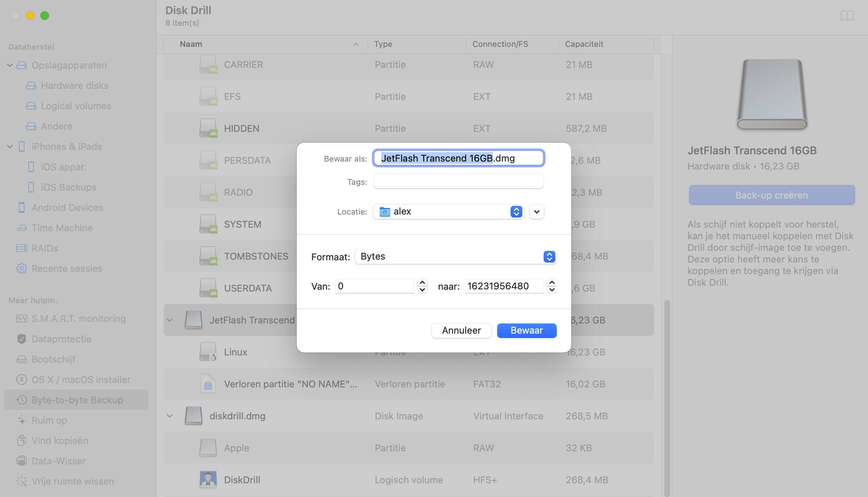This screenshot has width=868, height=497.
Task: Click the Hardware disks icon in sidebar
Action: (31, 86)
